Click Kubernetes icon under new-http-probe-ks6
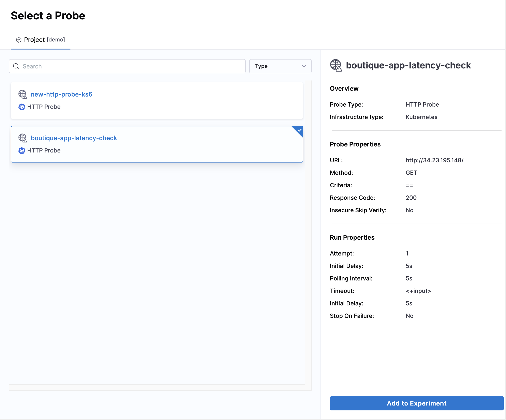506x420 pixels. tap(22, 107)
